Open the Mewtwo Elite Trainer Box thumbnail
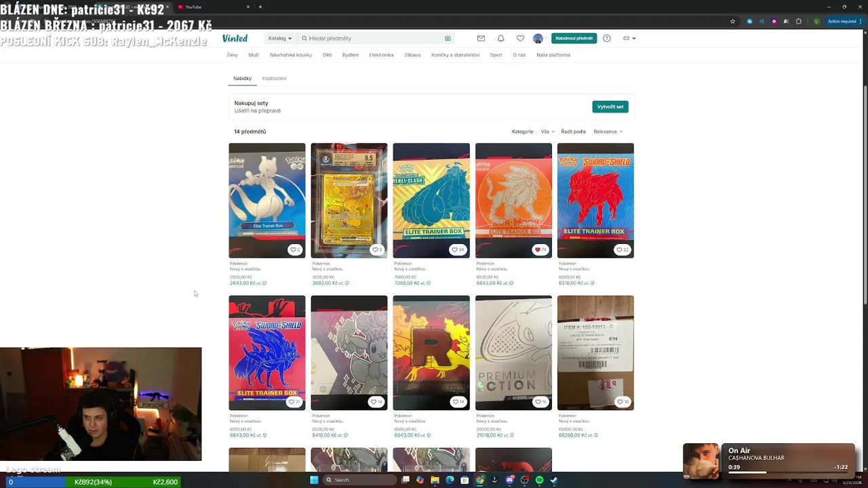 click(x=267, y=200)
